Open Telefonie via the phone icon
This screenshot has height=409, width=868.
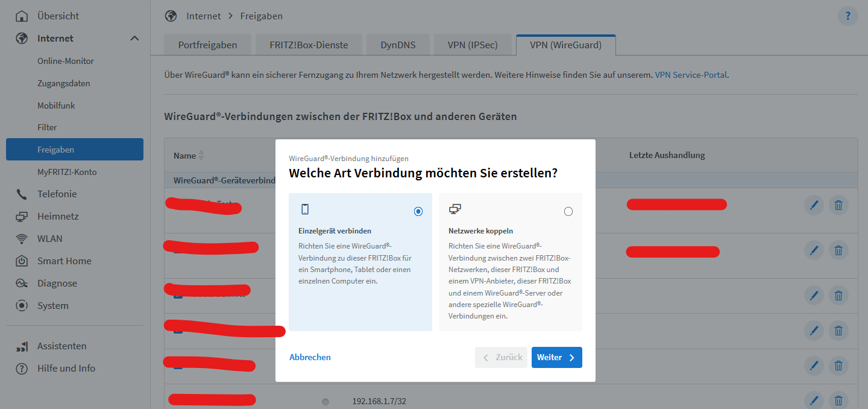point(22,194)
